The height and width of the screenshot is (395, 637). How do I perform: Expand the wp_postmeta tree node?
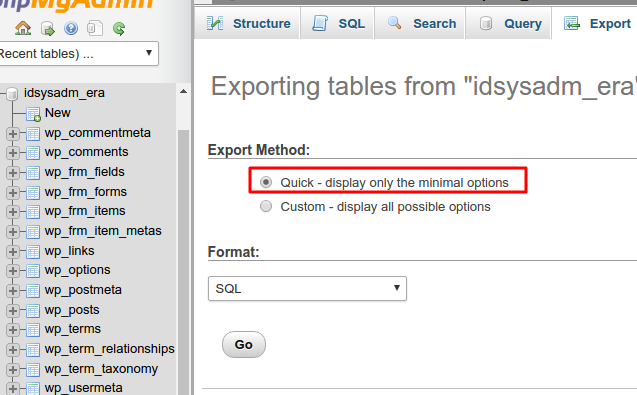(13, 291)
